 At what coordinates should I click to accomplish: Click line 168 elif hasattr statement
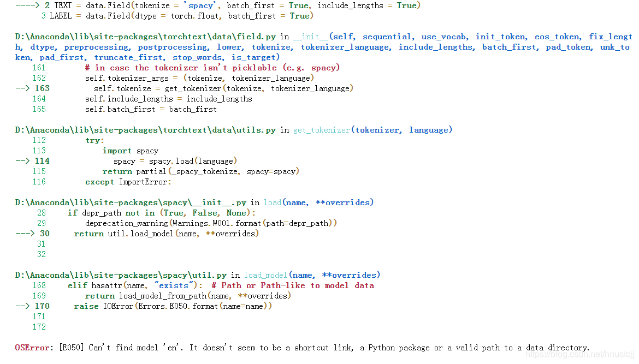point(135,285)
